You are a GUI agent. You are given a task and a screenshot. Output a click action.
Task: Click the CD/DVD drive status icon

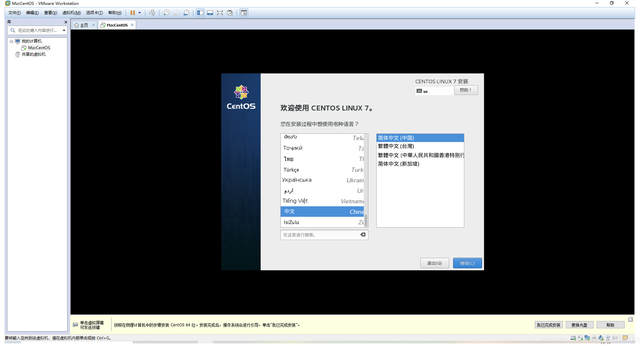[x=580, y=338]
